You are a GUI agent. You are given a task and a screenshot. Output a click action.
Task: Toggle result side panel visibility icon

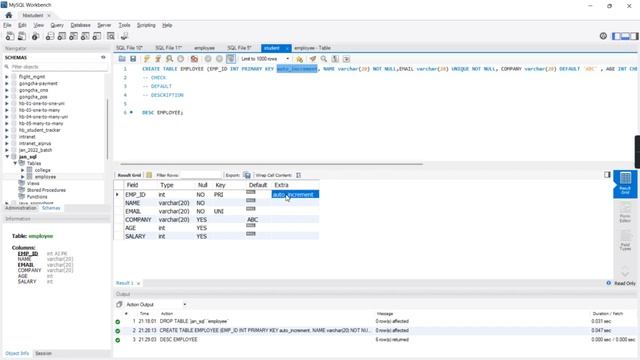tap(607, 175)
